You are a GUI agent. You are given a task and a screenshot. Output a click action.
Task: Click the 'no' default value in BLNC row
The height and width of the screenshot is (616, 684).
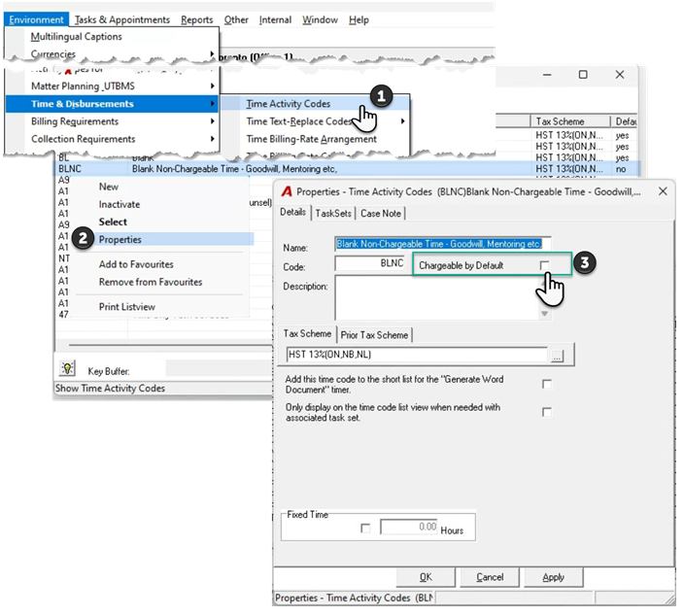point(621,169)
